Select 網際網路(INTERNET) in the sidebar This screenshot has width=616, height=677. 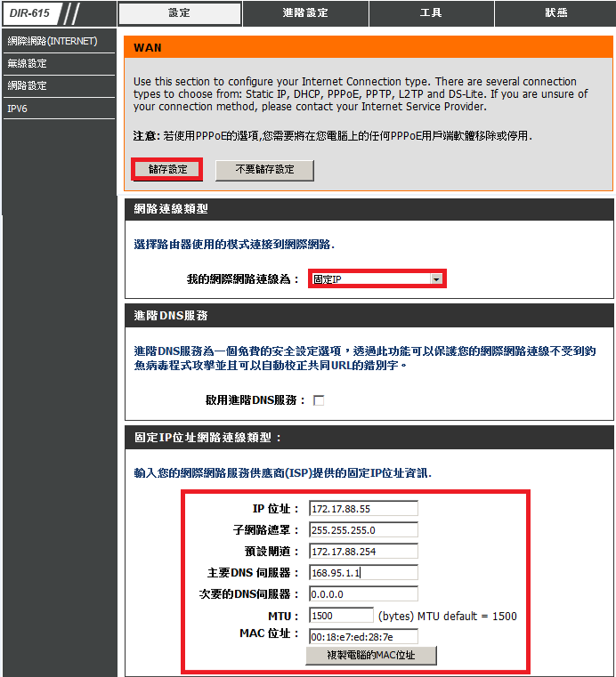pos(52,42)
